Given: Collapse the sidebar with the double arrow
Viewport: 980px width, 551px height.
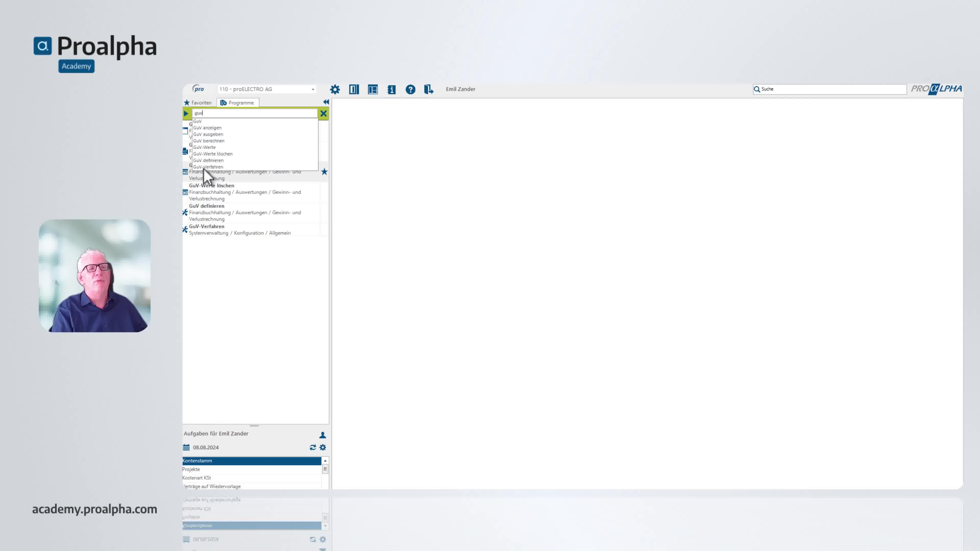Looking at the screenshot, I should pyautogui.click(x=326, y=102).
